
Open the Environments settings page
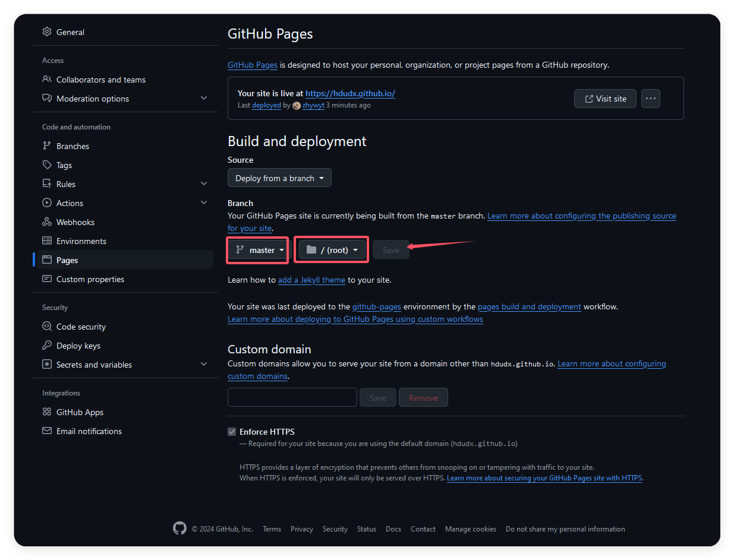(81, 241)
